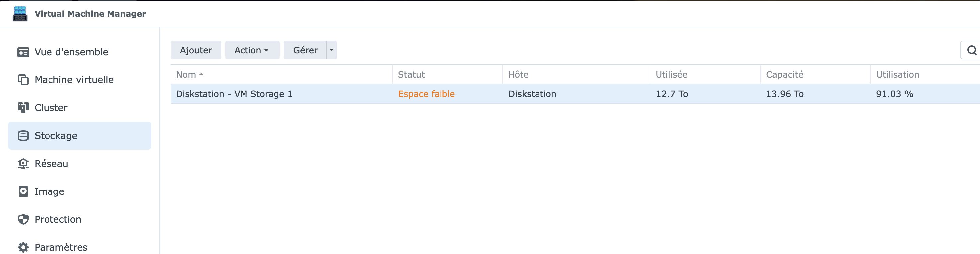
Task: Select the Diskstation - VM Storage 1 row
Action: [575, 94]
